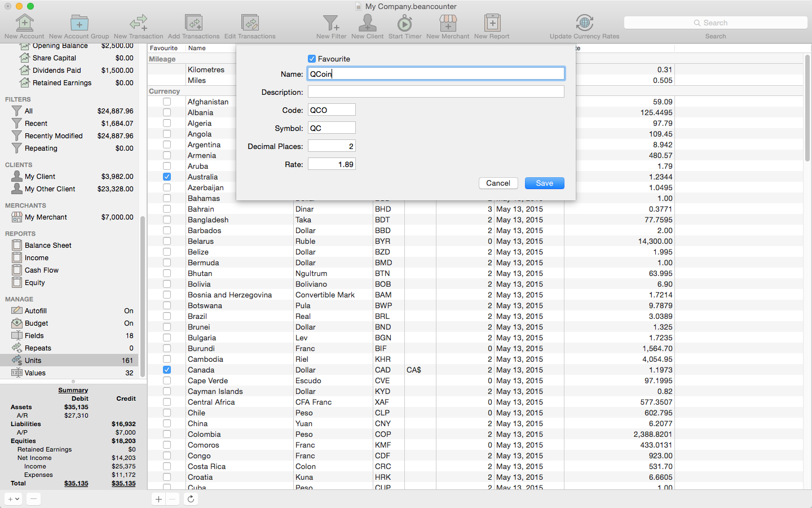Click the Add Transactions toolbar icon
This screenshot has height=508, width=812.
[x=193, y=23]
